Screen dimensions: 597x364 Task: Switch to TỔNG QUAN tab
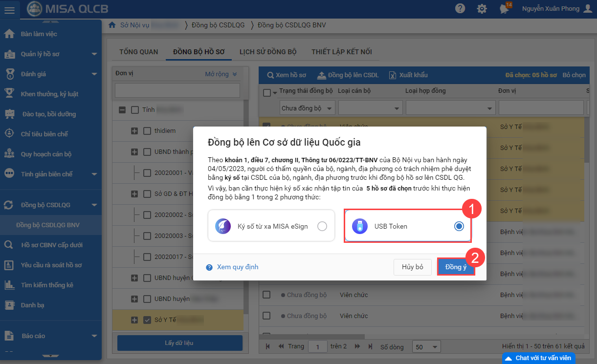point(139,52)
